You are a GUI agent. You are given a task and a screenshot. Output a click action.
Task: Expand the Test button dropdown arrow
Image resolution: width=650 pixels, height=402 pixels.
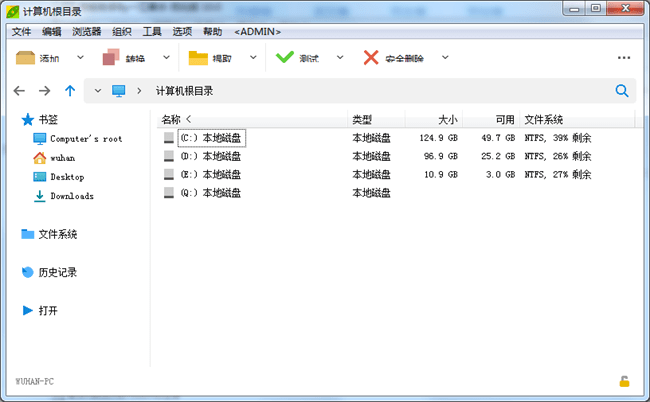(340, 58)
